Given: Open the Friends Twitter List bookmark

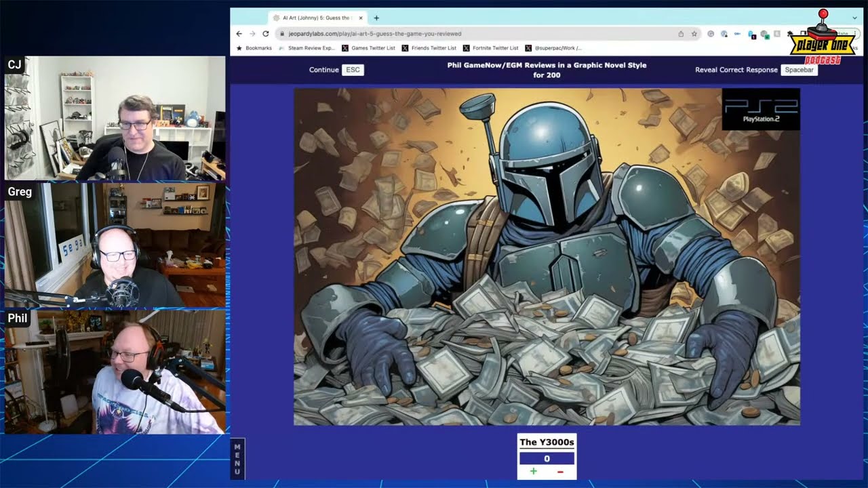Looking at the screenshot, I should tap(429, 48).
